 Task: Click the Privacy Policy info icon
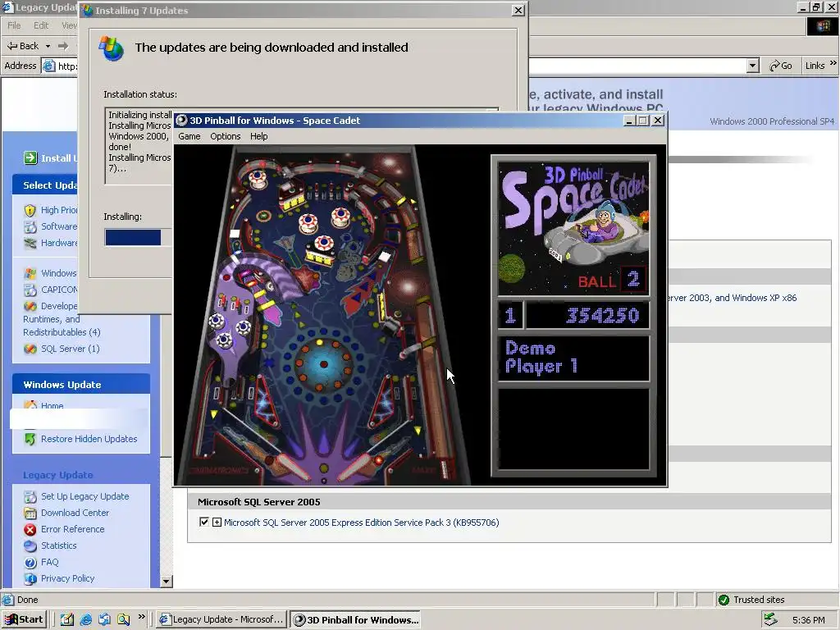pos(30,578)
